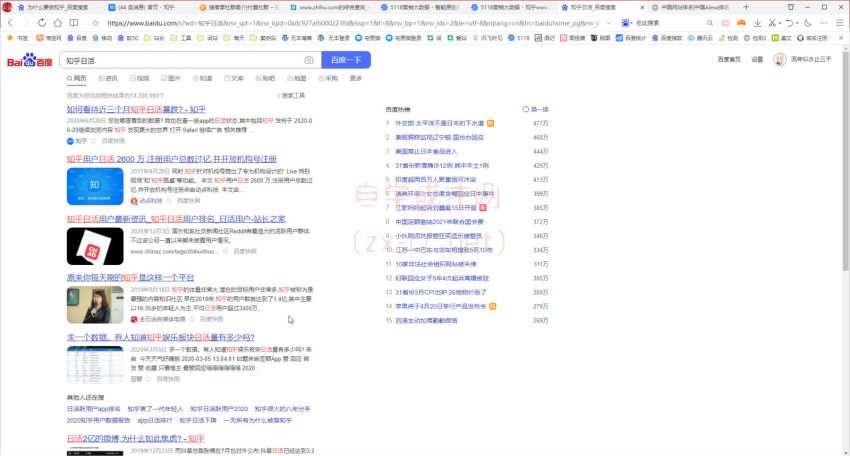Open the three-dots more tools menu
Viewport: 850px width, 456px height.
tap(824, 23)
